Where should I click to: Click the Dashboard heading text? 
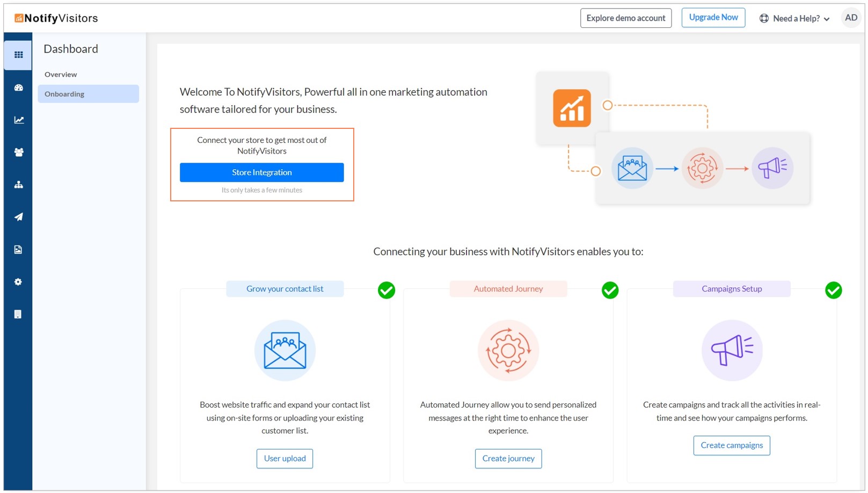(x=71, y=49)
